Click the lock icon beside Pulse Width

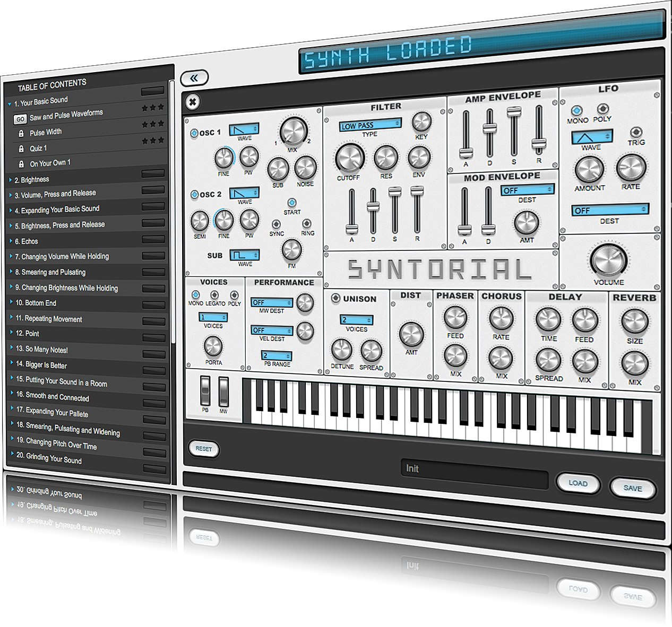[x=21, y=134]
